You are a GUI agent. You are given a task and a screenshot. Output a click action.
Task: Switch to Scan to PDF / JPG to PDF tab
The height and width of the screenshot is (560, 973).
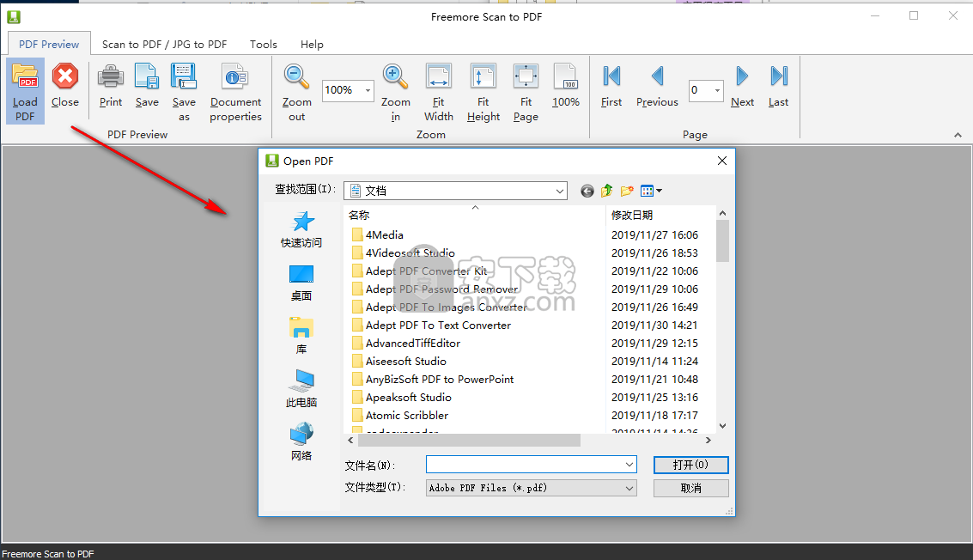164,44
